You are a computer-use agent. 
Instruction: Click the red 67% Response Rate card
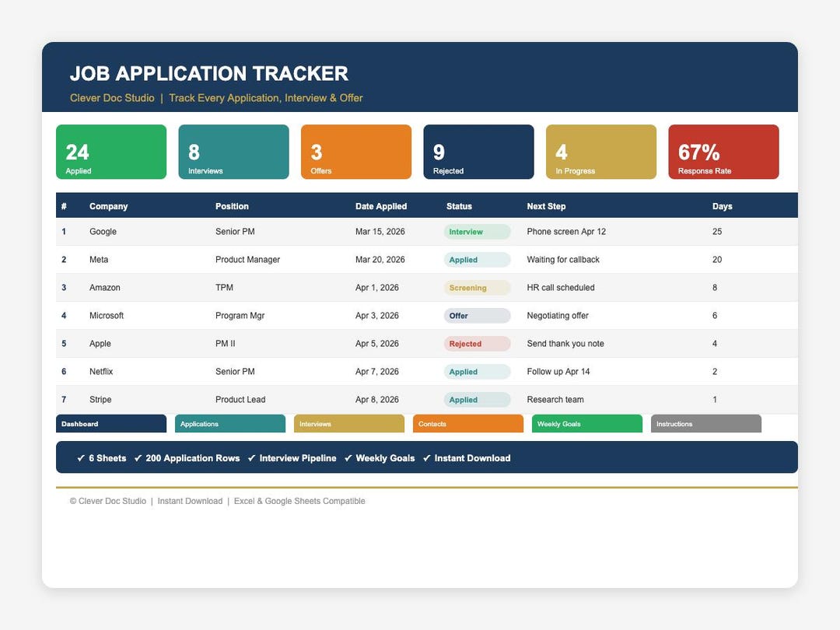click(724, 152)
